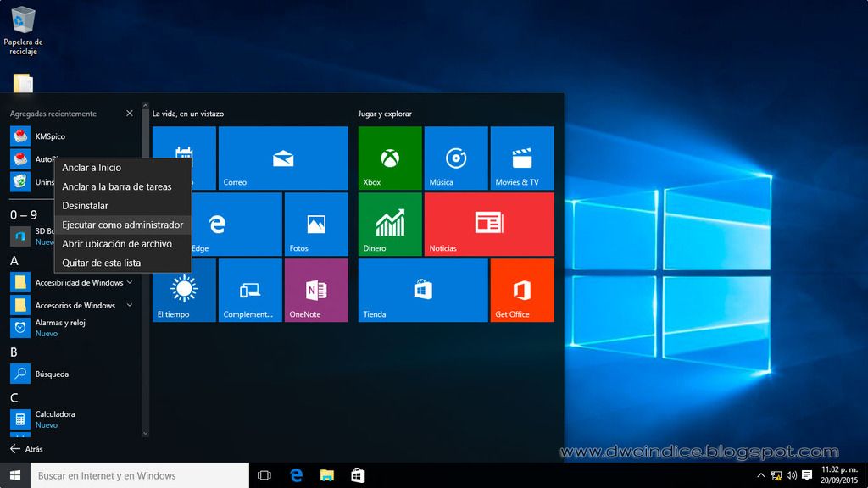The width and height of the screenshot is (868, 488).
Task: Open the Fotos tile
Action: (x=316, y=224)
